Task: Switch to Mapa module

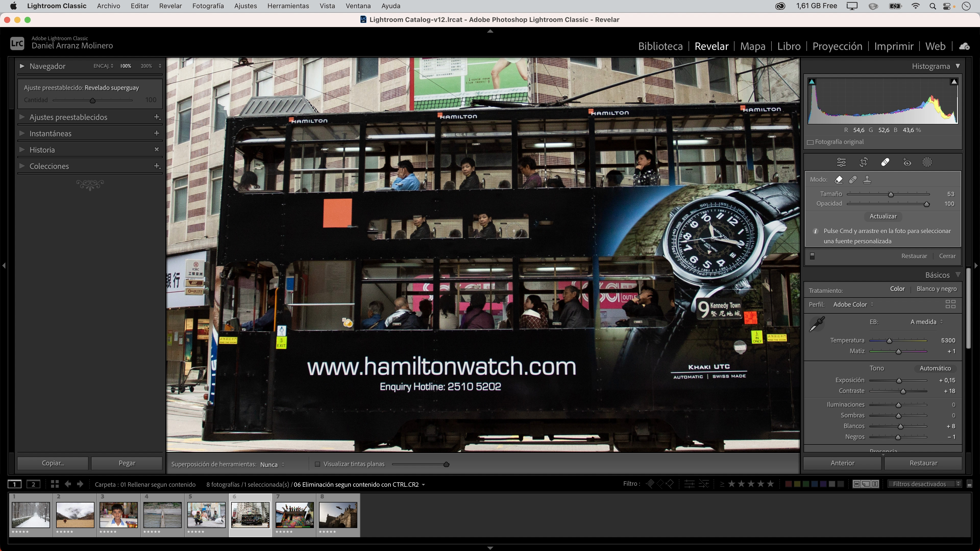Action: [x=753, y=46]
